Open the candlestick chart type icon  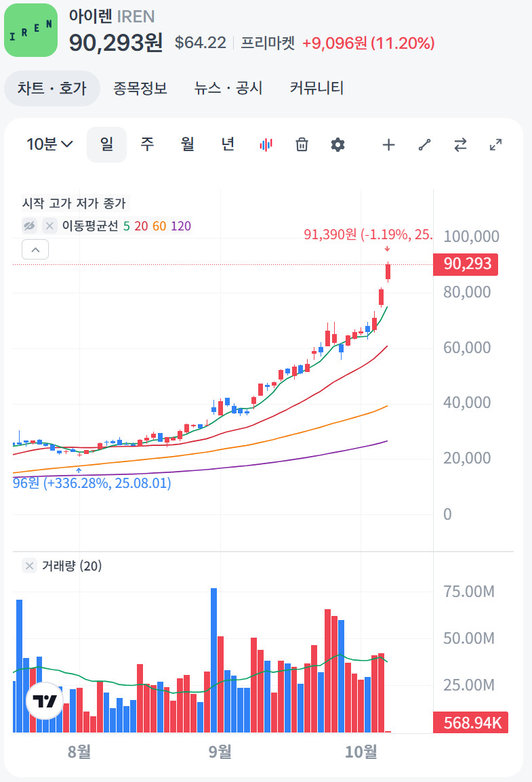pos(266,144)
